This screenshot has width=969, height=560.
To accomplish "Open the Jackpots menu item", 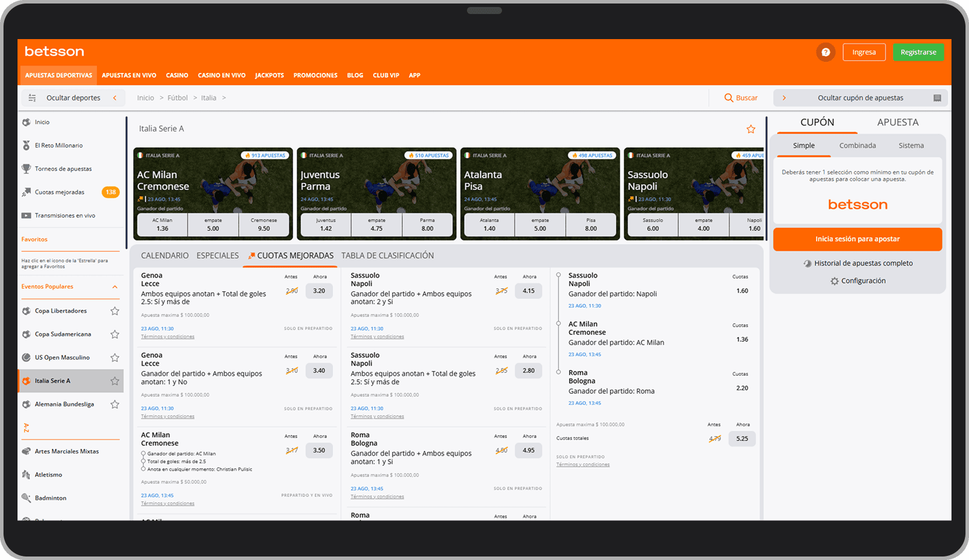I will pyautogui.click(x=270, y=75).
